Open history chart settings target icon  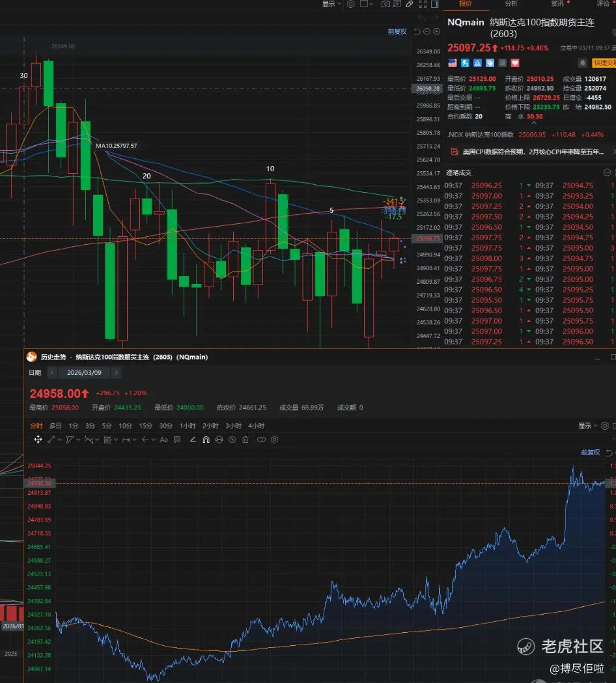point(605,426)
